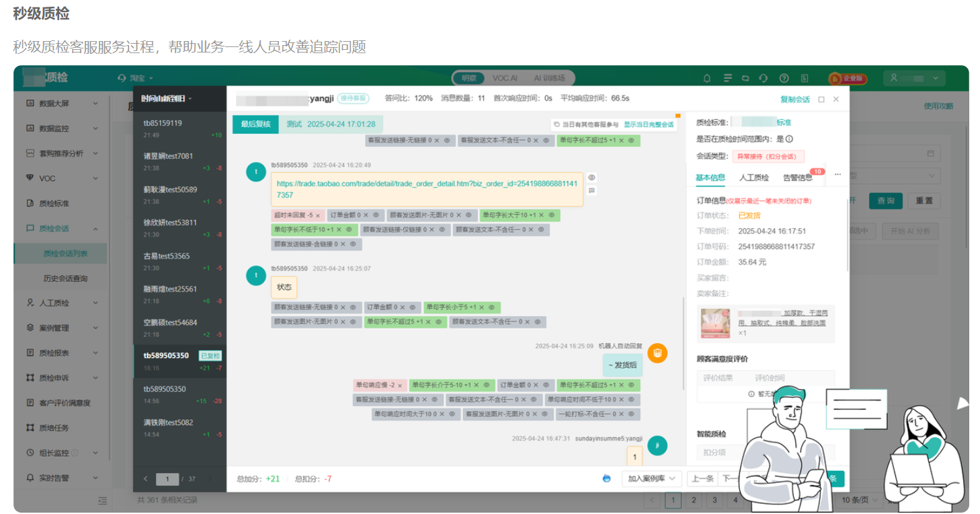Image resolution: width=980 pixels, height=514 pixels.
Task: Toggle eye on 单句字长介于5-10 +1 tag
Action: [x=486, y=385]
